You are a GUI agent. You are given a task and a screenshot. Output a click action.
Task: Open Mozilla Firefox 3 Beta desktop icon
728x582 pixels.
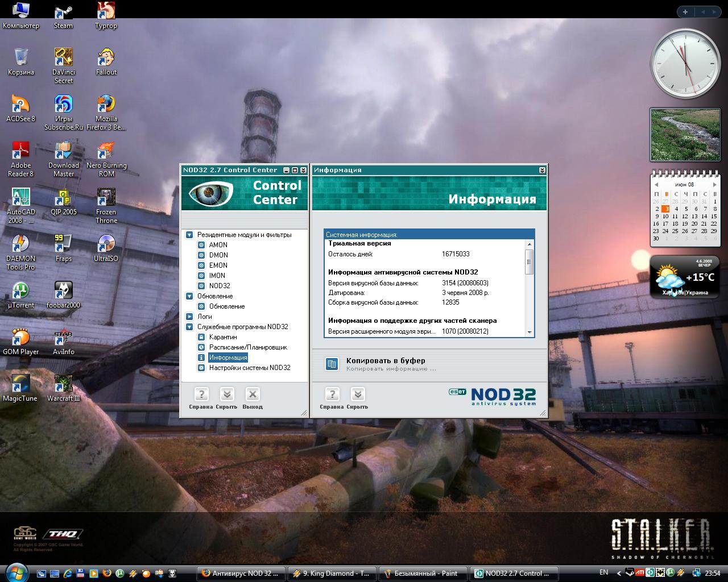(x=106, y=113)
